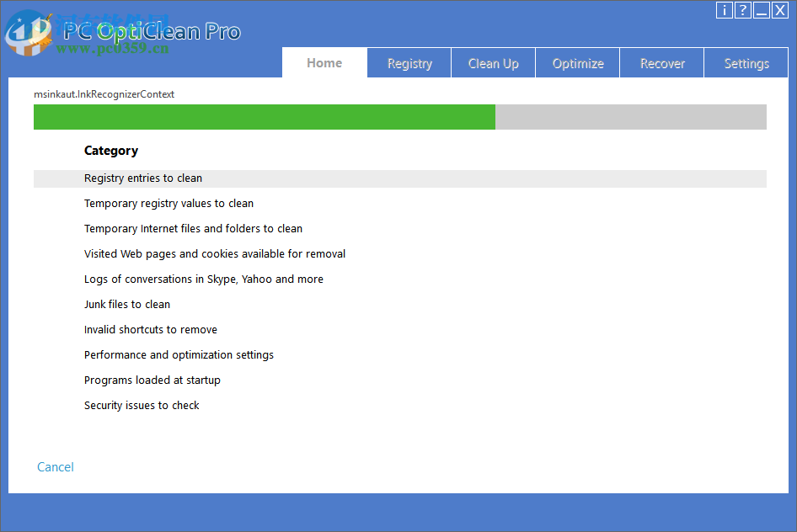Click the green scan progress bar
This screenshot has width=797, height=532.
264,117
